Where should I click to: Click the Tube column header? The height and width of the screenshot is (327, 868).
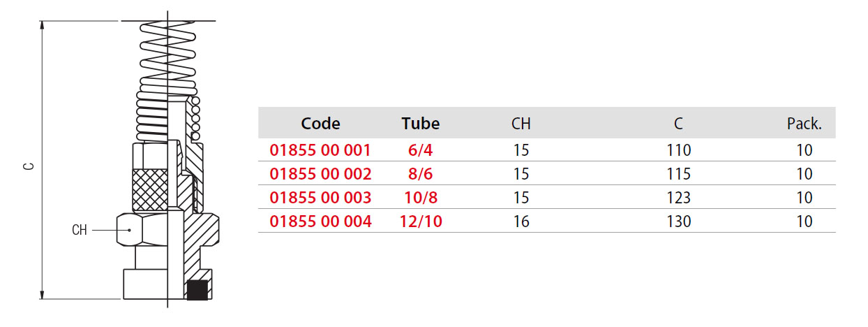[x=421, y=124]
